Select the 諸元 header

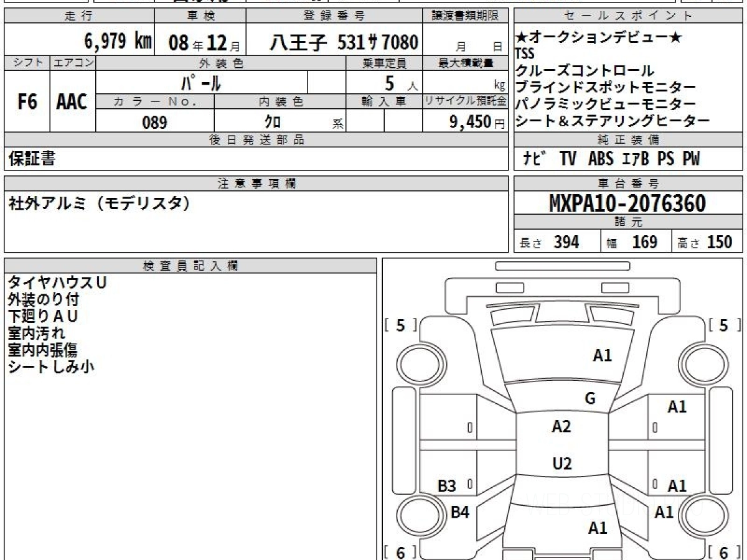point(629,222)
